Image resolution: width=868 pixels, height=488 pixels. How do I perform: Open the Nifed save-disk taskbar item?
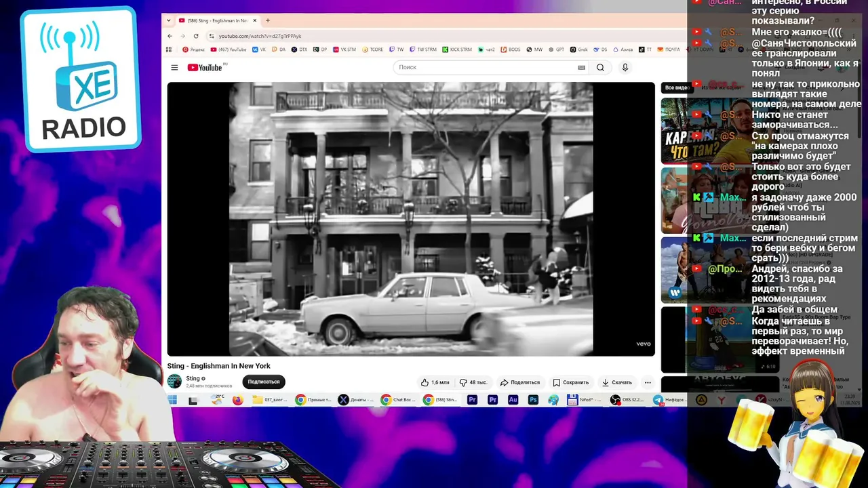[585, 400]
